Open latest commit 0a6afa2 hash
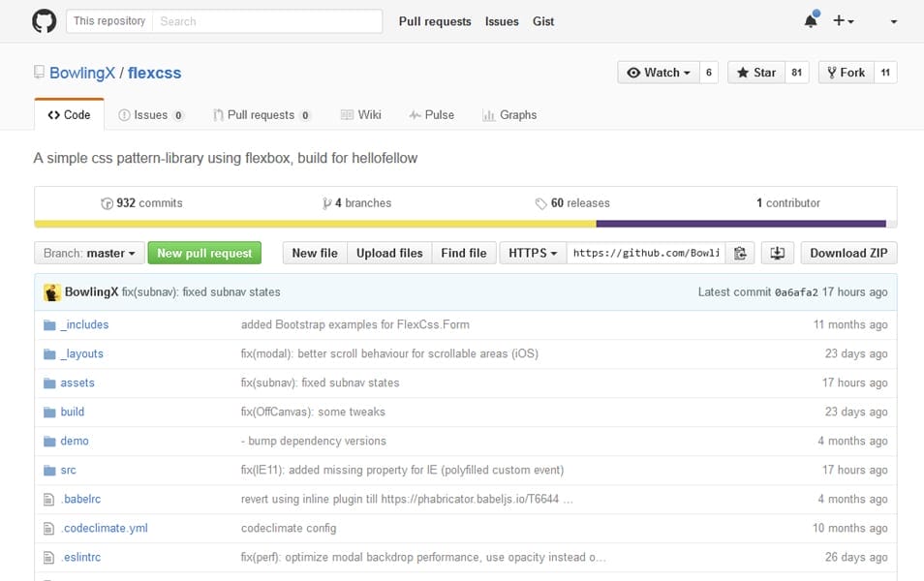Viewport: 924px width, 581px height. (796, 292)
